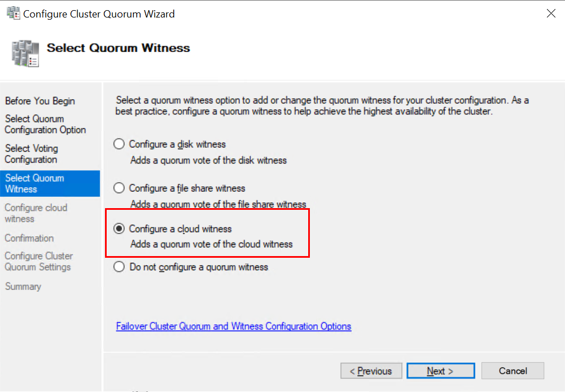Pick Do not configure a quorum witness
565x392 pixels.
click(x=119, y=267)
